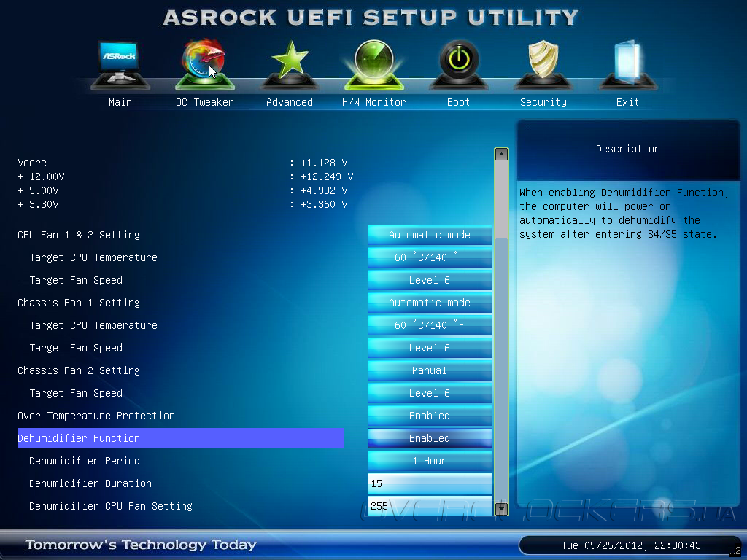Click the +3.360 V voltage reading
The height and width of the screenshot is (560, 747).
(x=324, y=204)
